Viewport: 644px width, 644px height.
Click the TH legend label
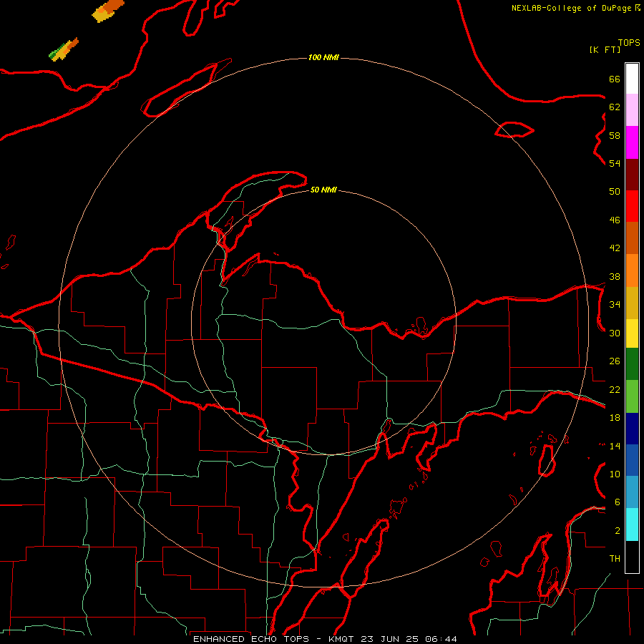click(615, 559)
